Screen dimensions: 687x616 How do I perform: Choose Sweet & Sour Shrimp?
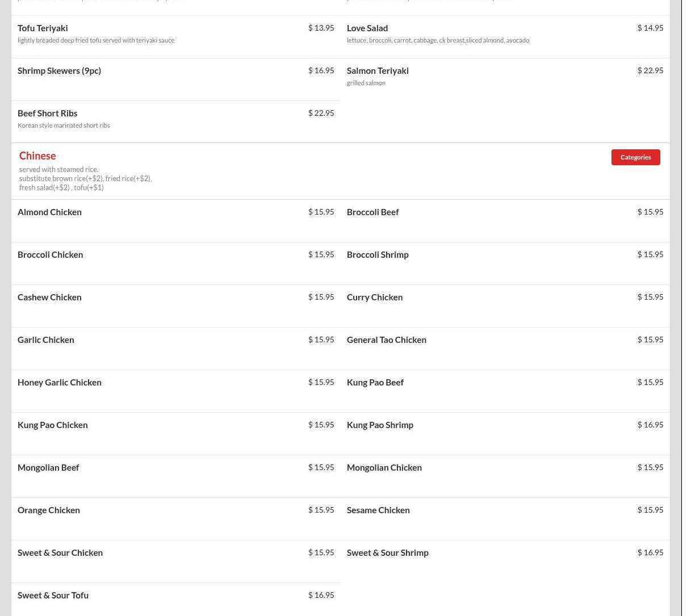[x=388, y=552]
